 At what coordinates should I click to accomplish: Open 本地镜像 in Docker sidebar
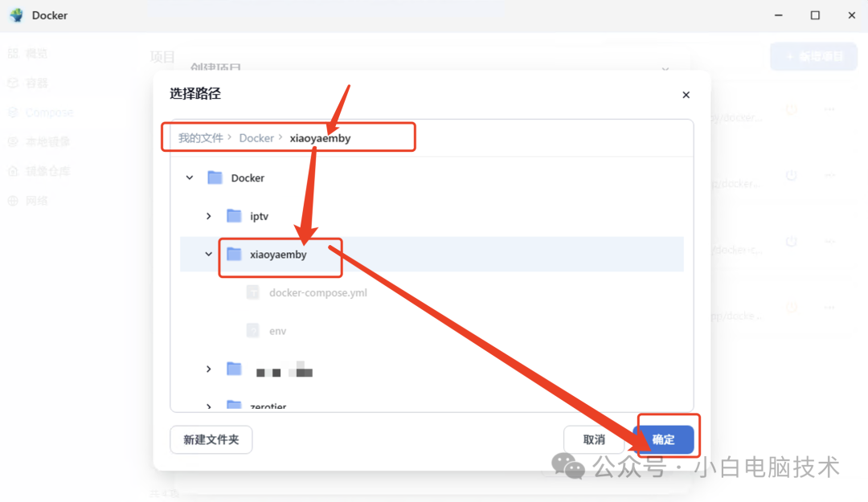click(47, 141)
